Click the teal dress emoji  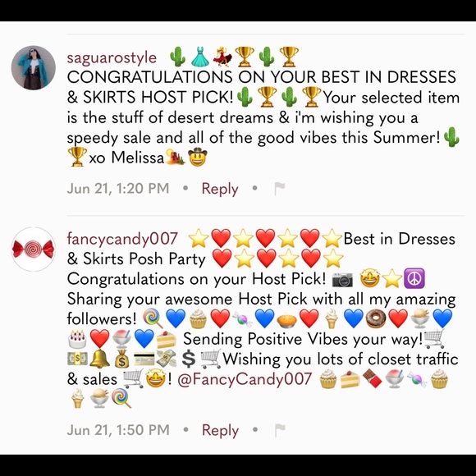pyautogui.click(x=199, y=57)
